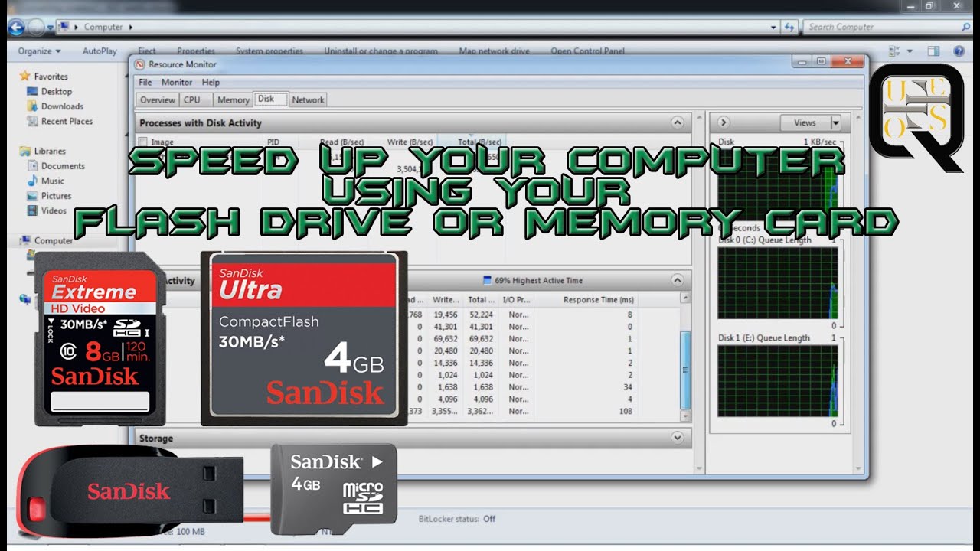
Task: Click the Resource Monitor title bar icon
Action: coord(140,64)
